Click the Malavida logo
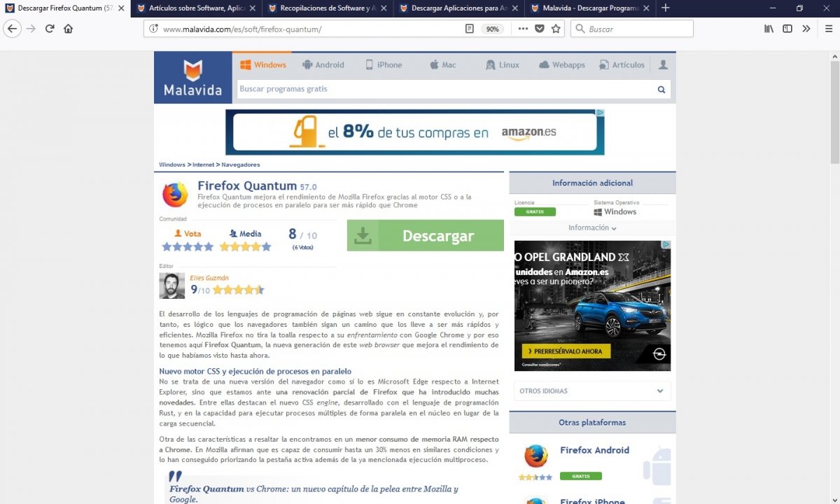This screenshot has height=504, width=840. coord(192,78)
